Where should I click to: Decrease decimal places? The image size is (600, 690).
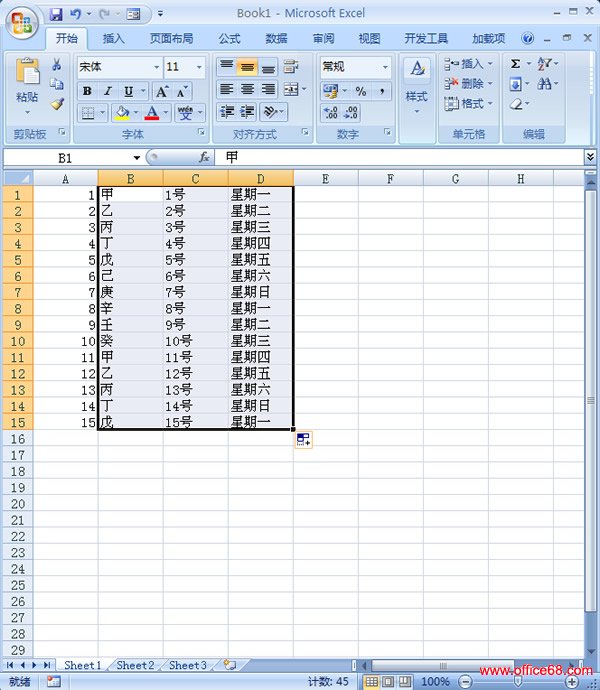tap(351, 113)
